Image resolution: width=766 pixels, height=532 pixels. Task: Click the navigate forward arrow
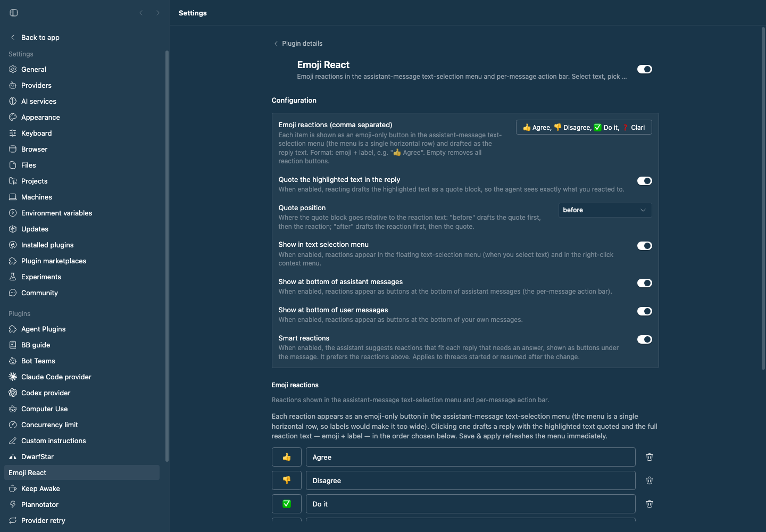pos(158,13)
